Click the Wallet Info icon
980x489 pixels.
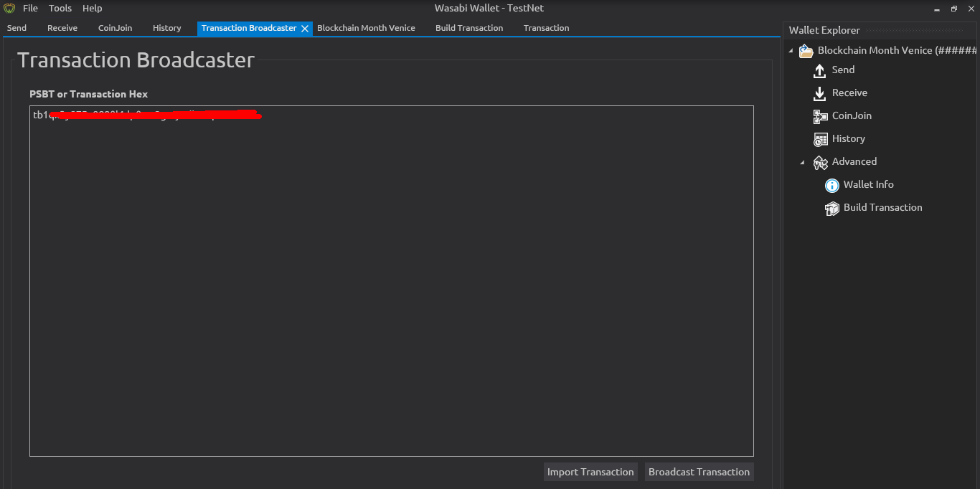(831, 186)
